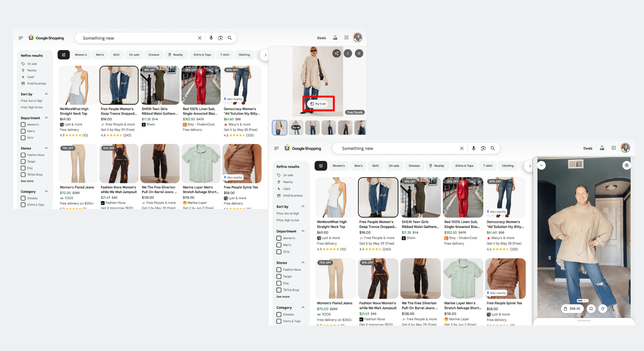
Task: Open the three-dot more options on product image
Action: [348, 53]
